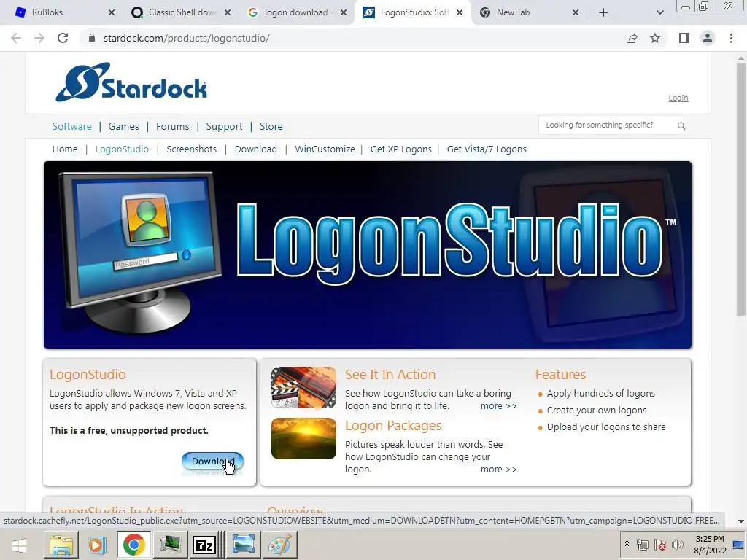Viewport: 747px width, 560px height.
Task: Click the See It In Action heading
Action: click(x=390, y=374)
